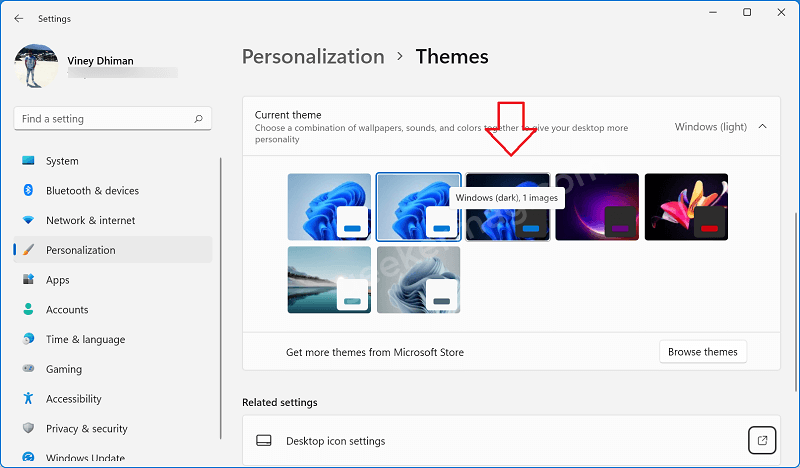Go to Time & language

[113, 339]
